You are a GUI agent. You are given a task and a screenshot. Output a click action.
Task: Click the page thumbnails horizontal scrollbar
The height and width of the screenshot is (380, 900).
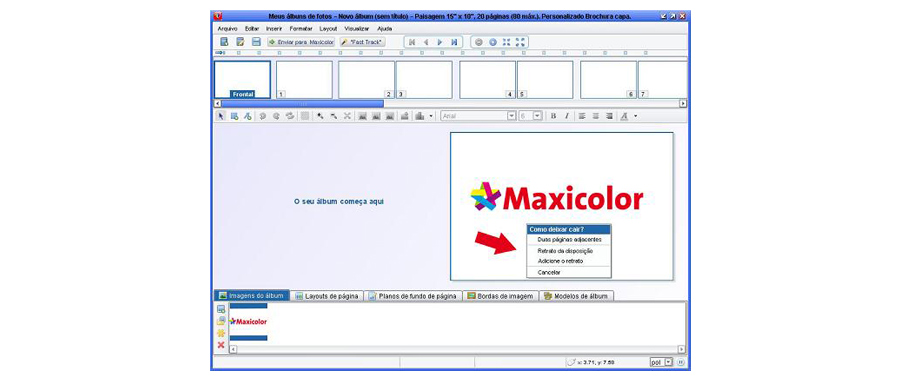pos(451,103)
